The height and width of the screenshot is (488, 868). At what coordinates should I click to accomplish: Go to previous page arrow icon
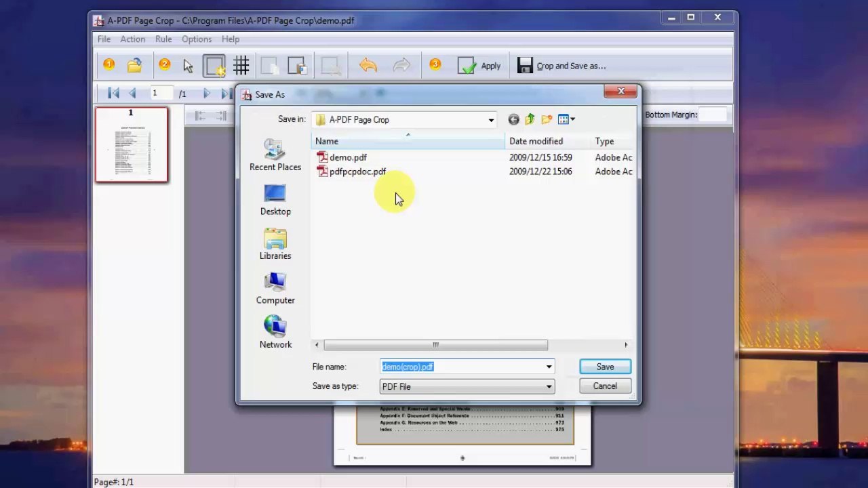[x=132, y=94]
